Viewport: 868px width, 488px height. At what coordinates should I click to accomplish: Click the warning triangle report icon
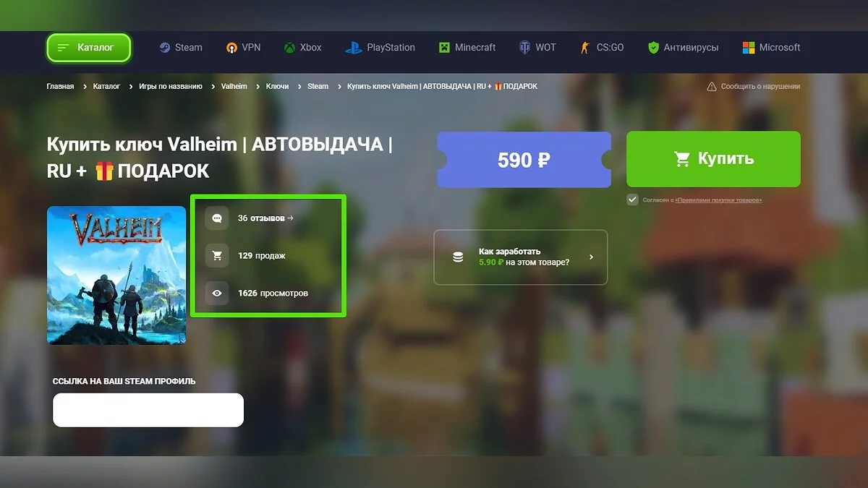coord(711,87)
